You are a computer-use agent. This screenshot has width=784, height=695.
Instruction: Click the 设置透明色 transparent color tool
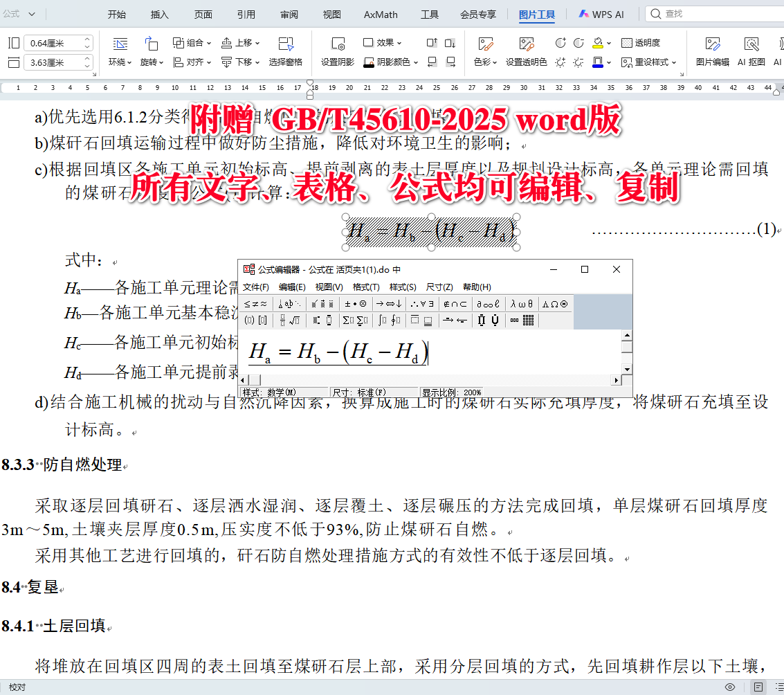(527, 51)
